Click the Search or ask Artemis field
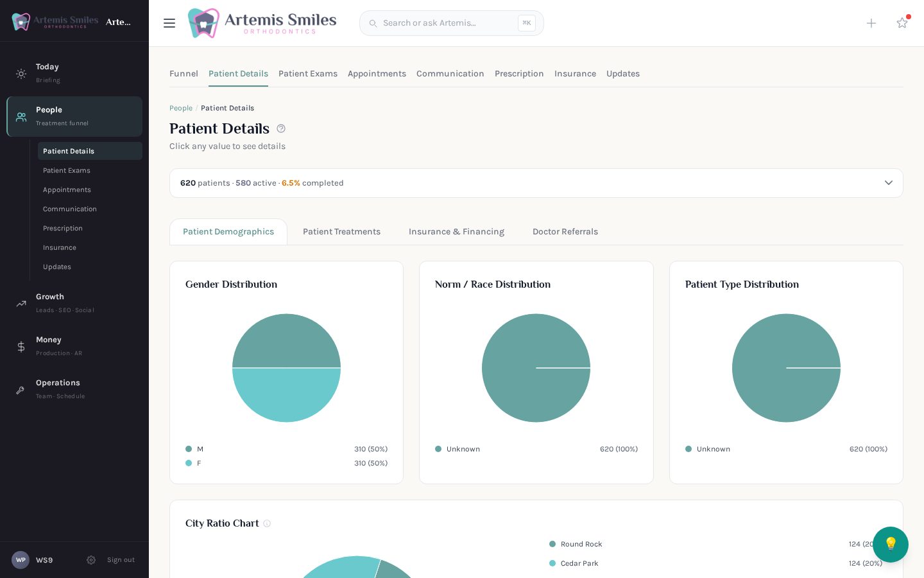 coord(452,23)
